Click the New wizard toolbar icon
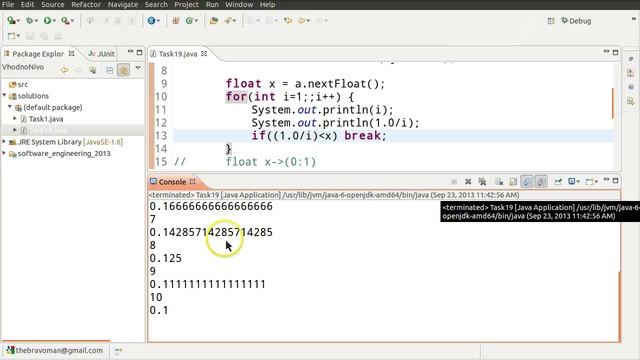Screen dimensions: 640x360 pos(11,36)
